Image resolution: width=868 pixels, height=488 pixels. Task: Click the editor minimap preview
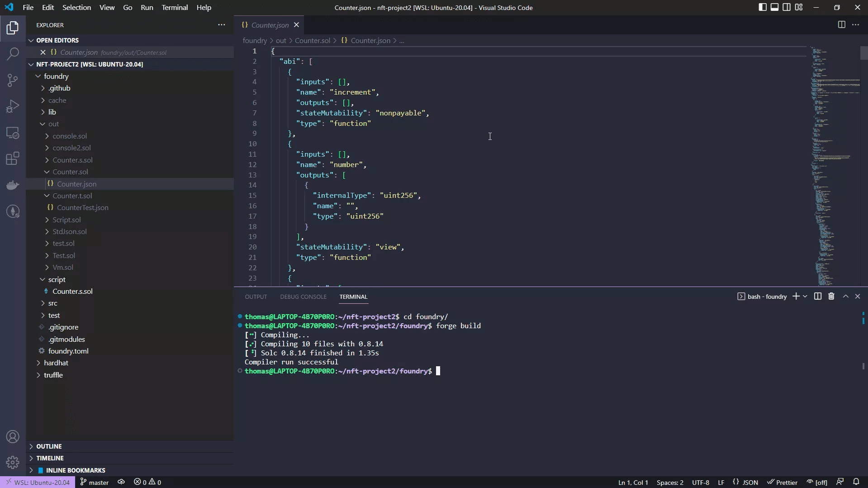pos(835,165)
